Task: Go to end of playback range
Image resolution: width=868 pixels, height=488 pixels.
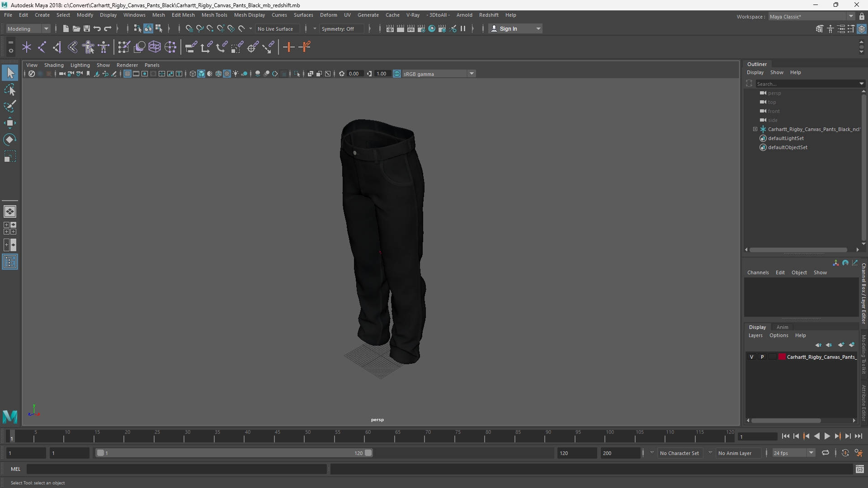Action: (x=858, y=436)
